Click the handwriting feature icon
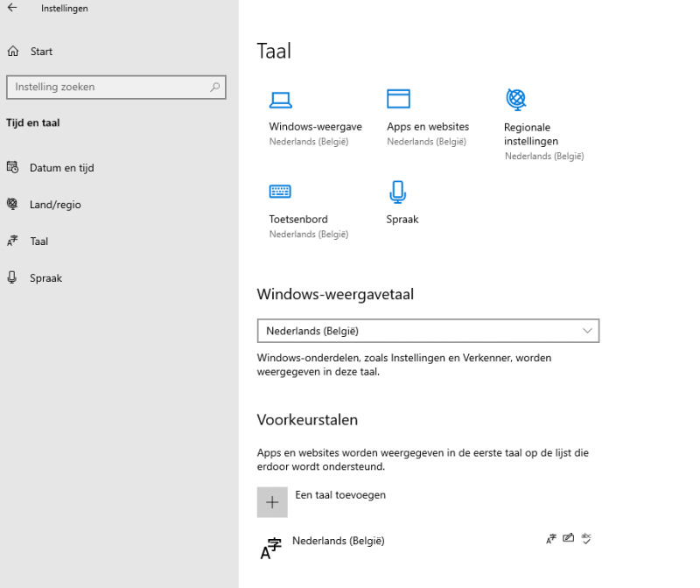The image size is (700, 588). pos(568,538)
